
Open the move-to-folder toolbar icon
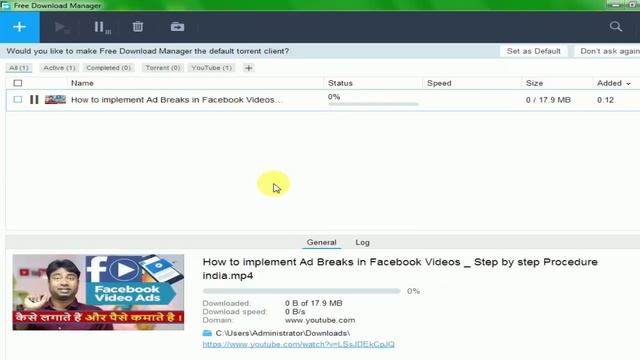(x=177, y=27)
